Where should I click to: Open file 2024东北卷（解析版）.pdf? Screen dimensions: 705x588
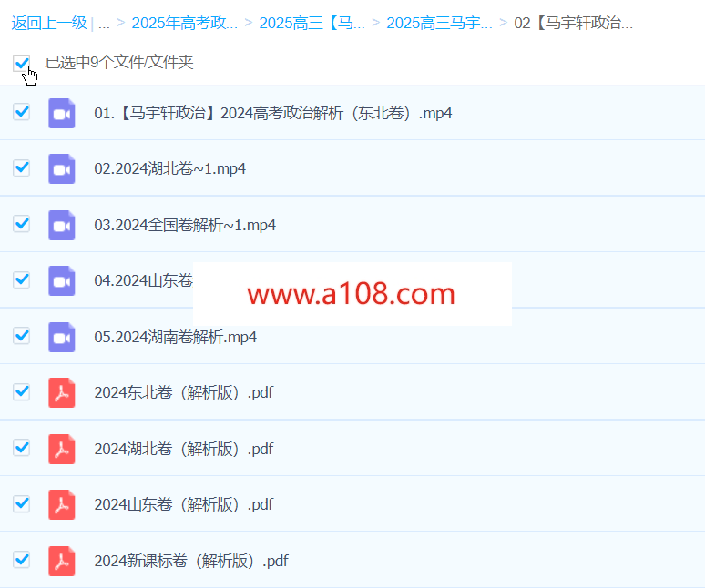click(183, 392)
